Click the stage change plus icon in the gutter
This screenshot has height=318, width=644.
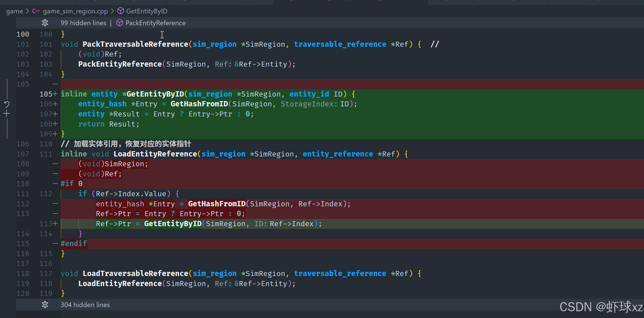[7, 114]
